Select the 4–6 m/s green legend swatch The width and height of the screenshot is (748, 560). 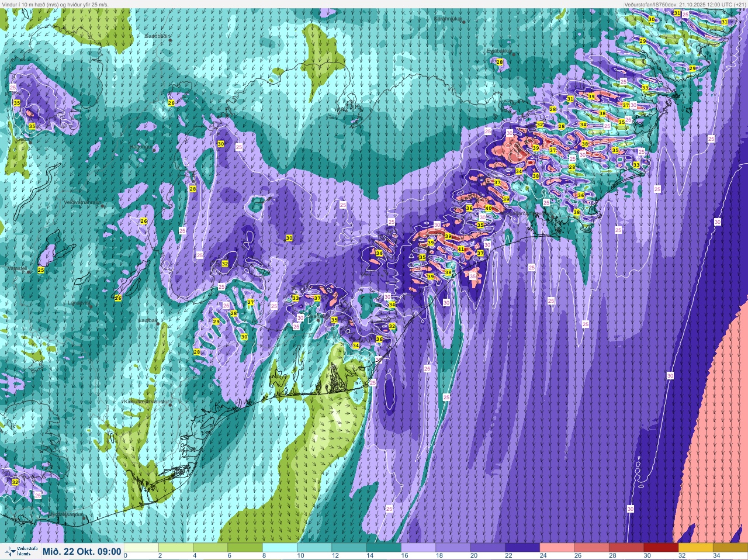click(x=210, y=548)
